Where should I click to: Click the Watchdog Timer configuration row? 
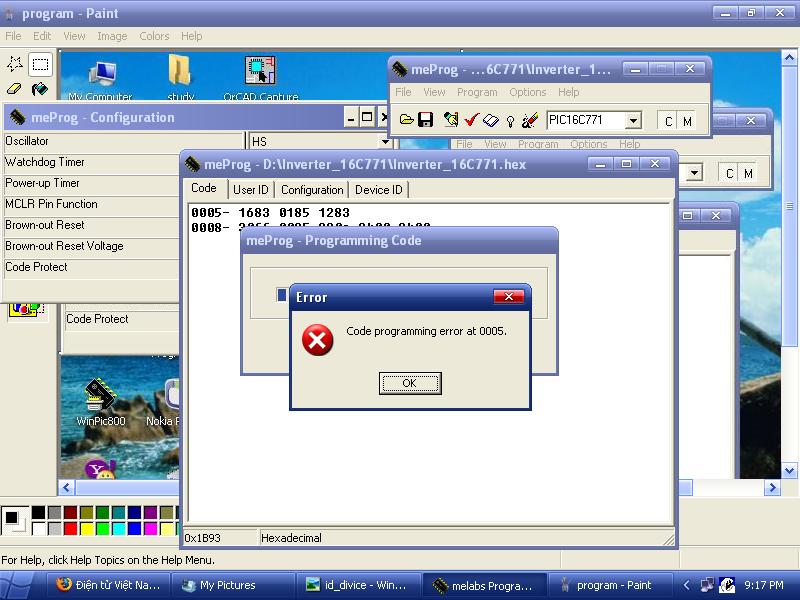92,162
